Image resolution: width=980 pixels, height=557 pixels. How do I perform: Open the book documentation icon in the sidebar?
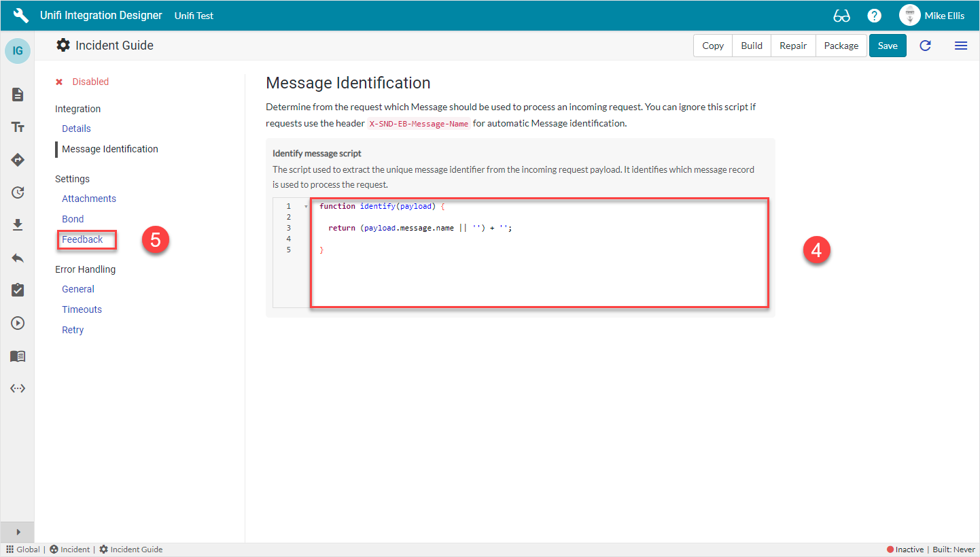pos(17,356)
